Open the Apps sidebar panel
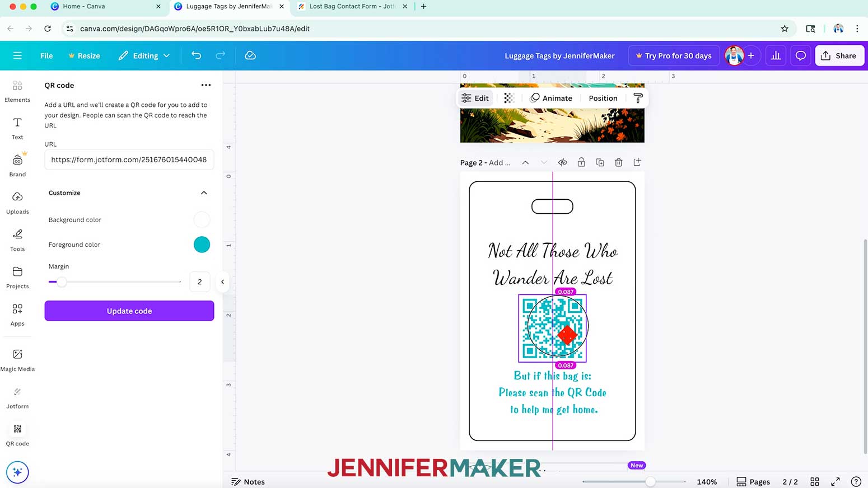This screenshot has width=868, height=488. (x=17, y=315)
